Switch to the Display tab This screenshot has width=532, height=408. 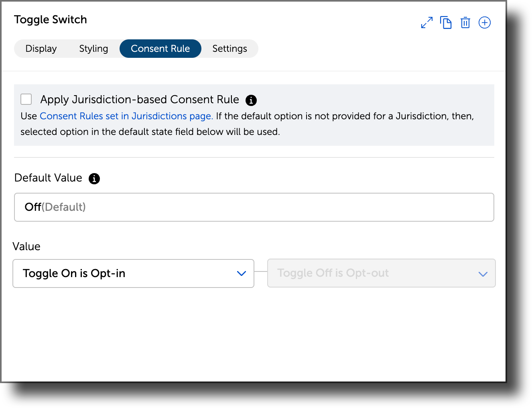[x=41, y=48]
